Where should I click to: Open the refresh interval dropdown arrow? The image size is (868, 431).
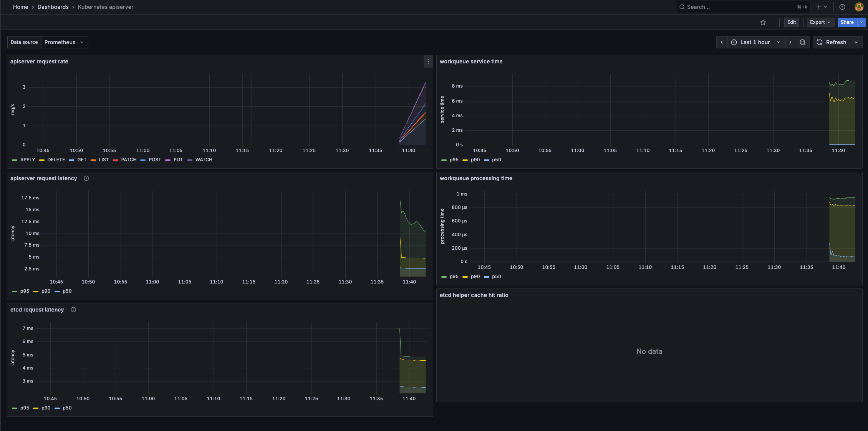click(x=856, y=42)
